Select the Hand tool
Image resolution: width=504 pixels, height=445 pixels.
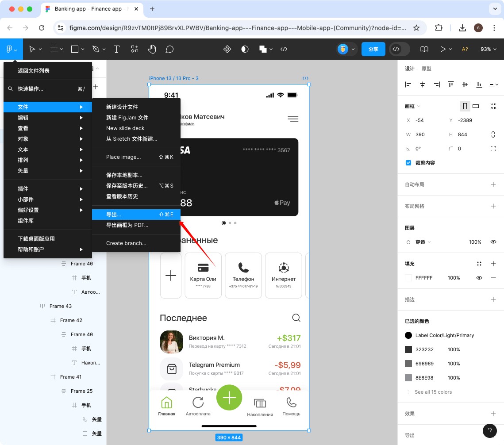tap(152, 49)
